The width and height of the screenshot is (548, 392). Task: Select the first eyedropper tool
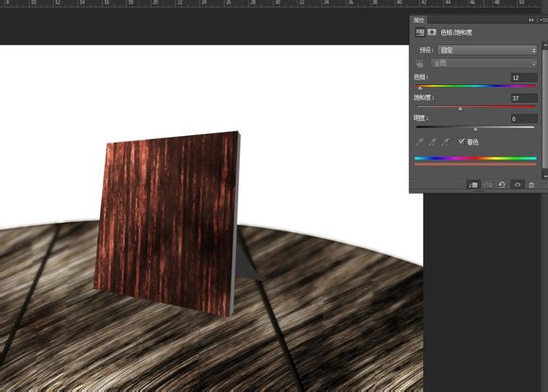click(420, 142)
